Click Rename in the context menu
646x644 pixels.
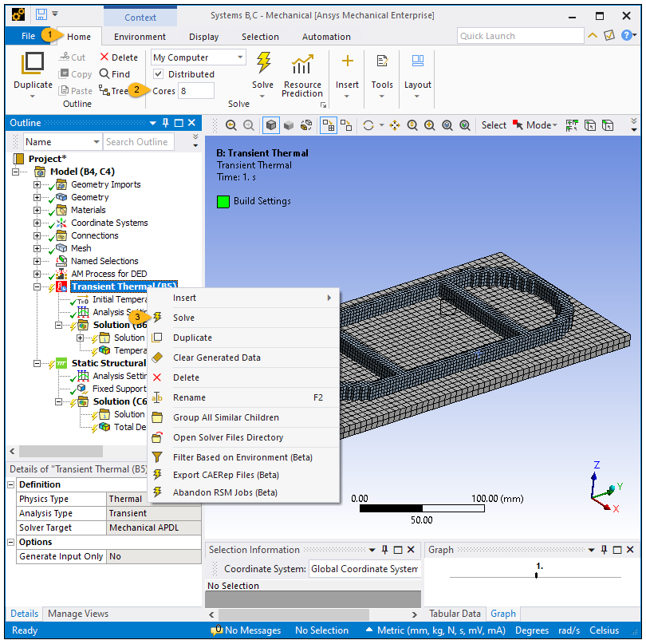(x=189, y=397)
